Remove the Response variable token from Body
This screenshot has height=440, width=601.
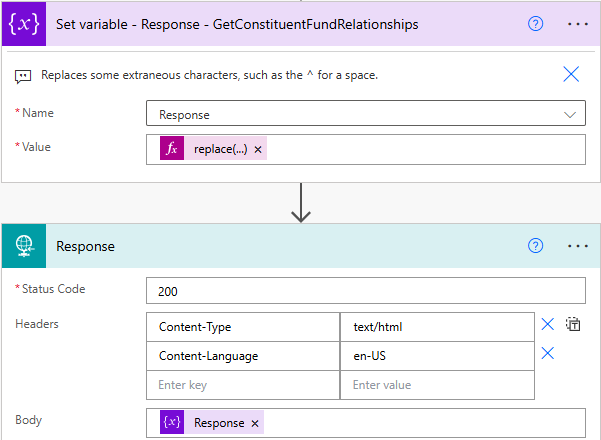point(255,423)
